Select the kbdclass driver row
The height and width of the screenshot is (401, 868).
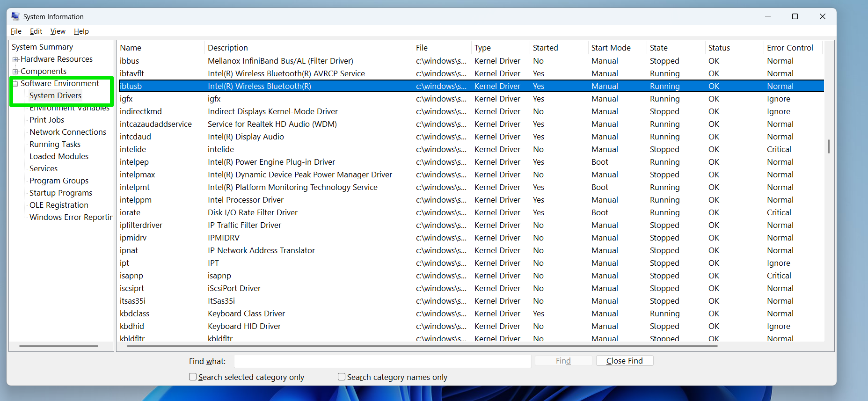(x=134, y=314)
